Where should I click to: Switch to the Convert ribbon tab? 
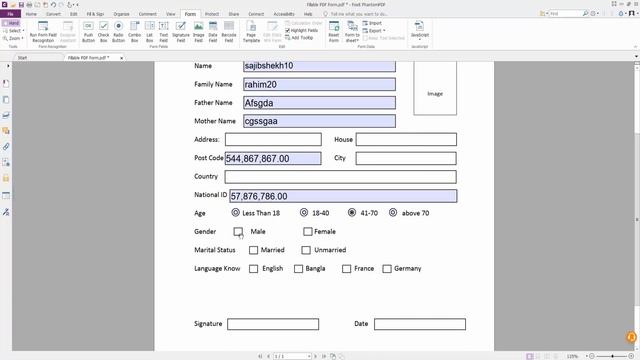coord(53,14)
